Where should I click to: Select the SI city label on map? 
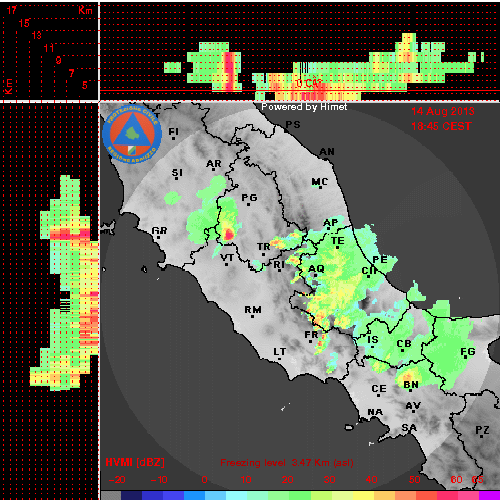click(177, 173)
